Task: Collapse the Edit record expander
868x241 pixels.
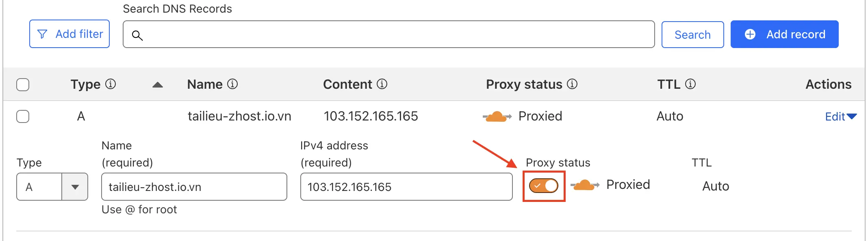Action: point(840,117)
